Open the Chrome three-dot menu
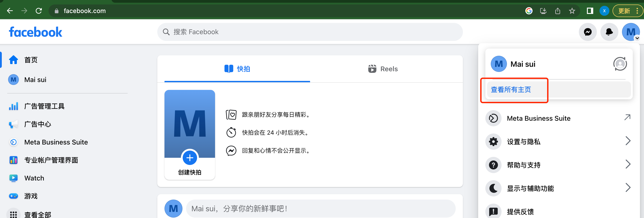 click(x=637, y=11)
